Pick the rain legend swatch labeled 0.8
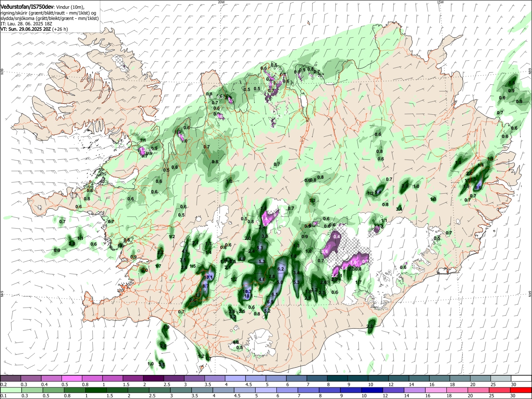 click(74, 390)
